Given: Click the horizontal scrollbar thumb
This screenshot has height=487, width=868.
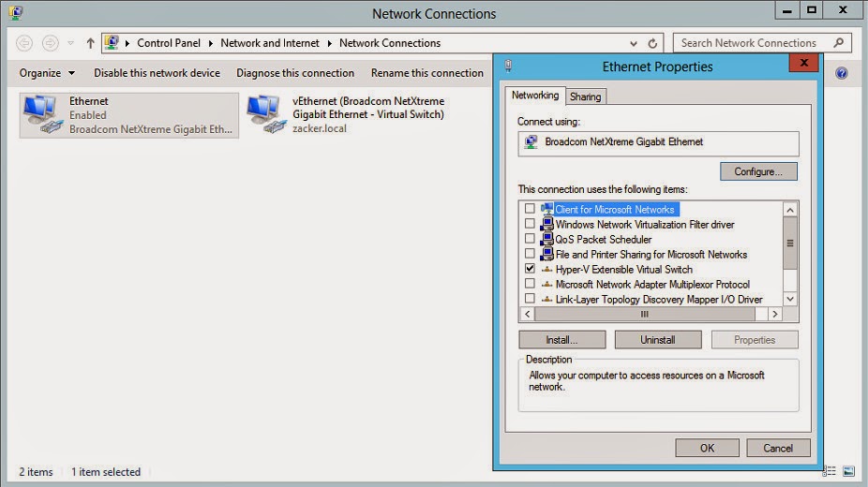Looking at the screenshot, I should tap(645, 314).
